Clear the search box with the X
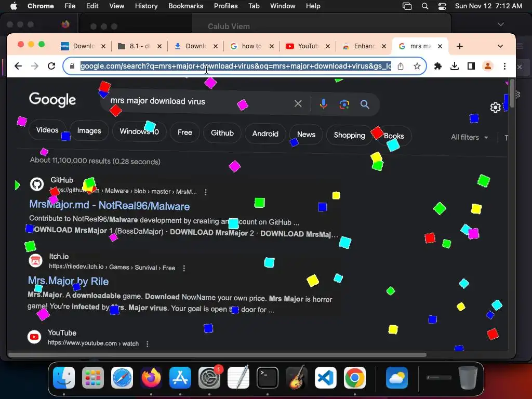The image size is (532, 399). pos(298,103)
